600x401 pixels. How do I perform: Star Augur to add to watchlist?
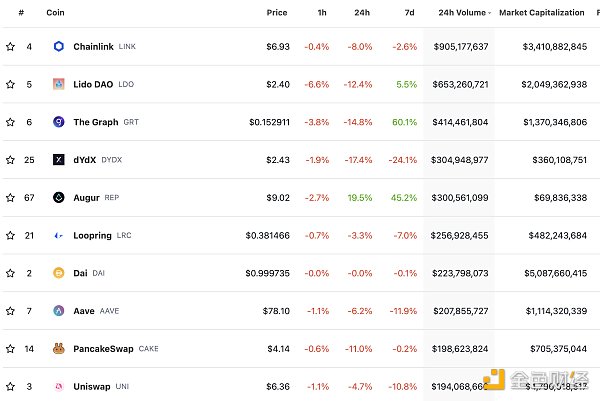point(10,198)
